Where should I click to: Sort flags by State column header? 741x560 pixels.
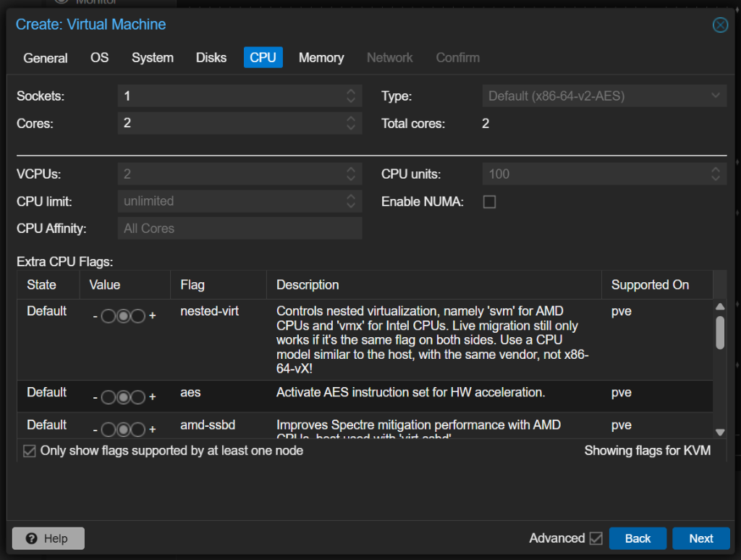pyautogui.click(x=48, y=285)
